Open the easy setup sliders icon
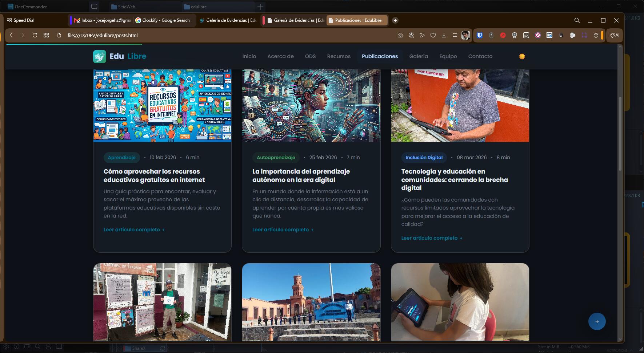 455,35
